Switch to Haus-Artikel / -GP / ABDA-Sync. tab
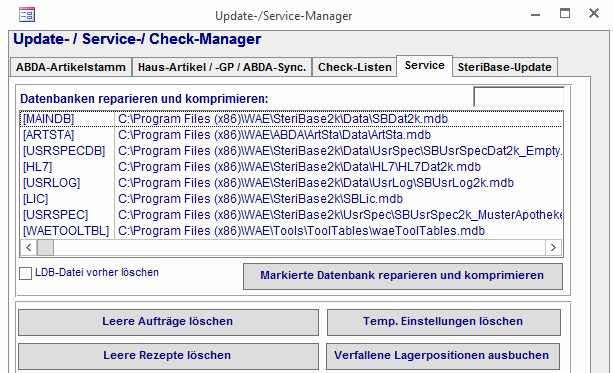The image size is (614, 373). 222,67
